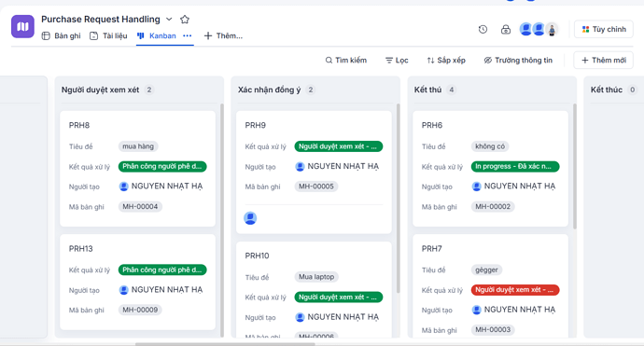Click green Người duyệt xem xét tag on PRH10
The image size is (644, 346).
click(x=339, y=298)
